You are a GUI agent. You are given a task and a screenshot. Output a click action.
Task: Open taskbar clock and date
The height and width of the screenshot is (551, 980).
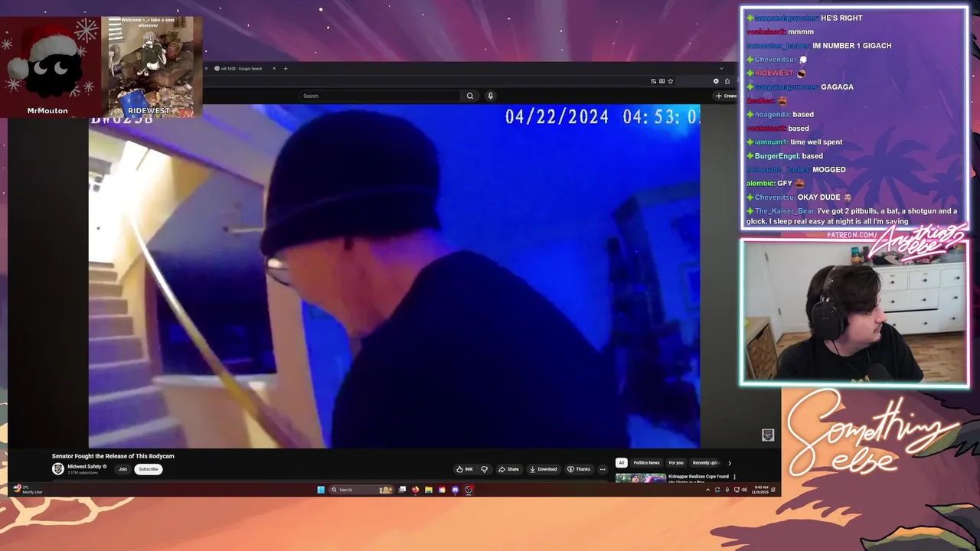point(761,489)
